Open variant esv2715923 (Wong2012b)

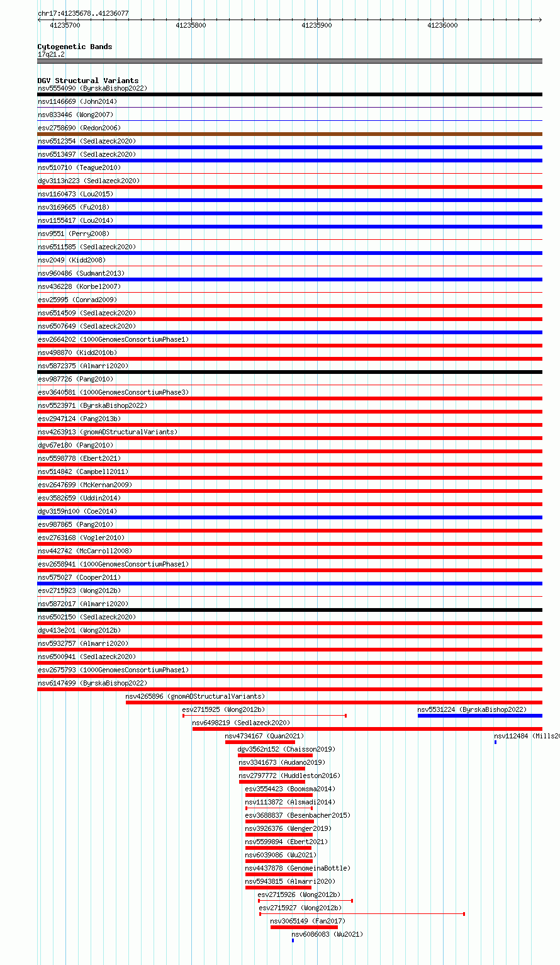pyautogui.click(x=79, y=590)
